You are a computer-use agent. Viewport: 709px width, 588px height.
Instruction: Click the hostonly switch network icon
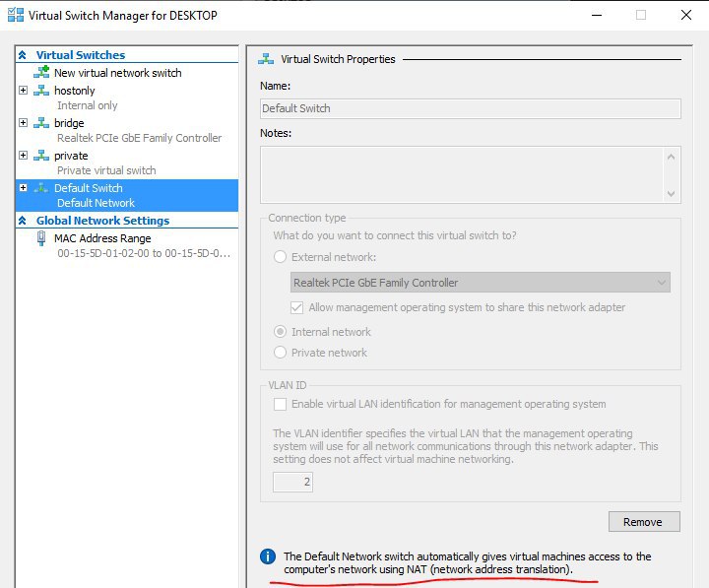41,90
